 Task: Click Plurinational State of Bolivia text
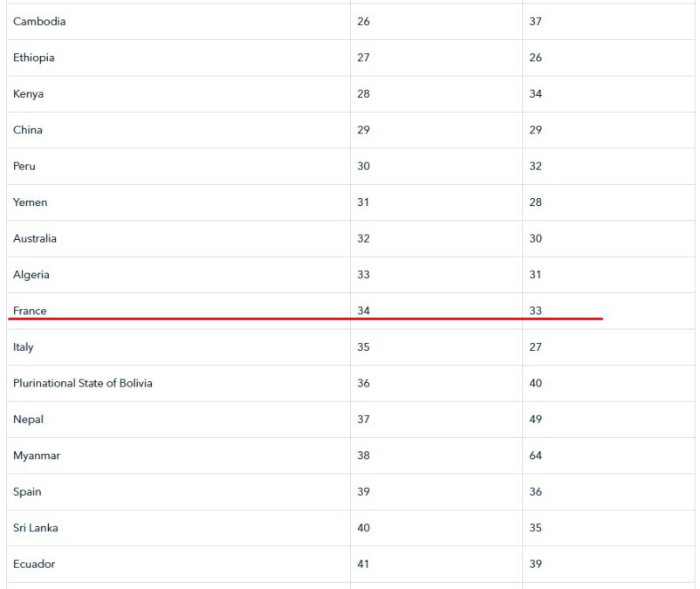(x=83, y=383)
